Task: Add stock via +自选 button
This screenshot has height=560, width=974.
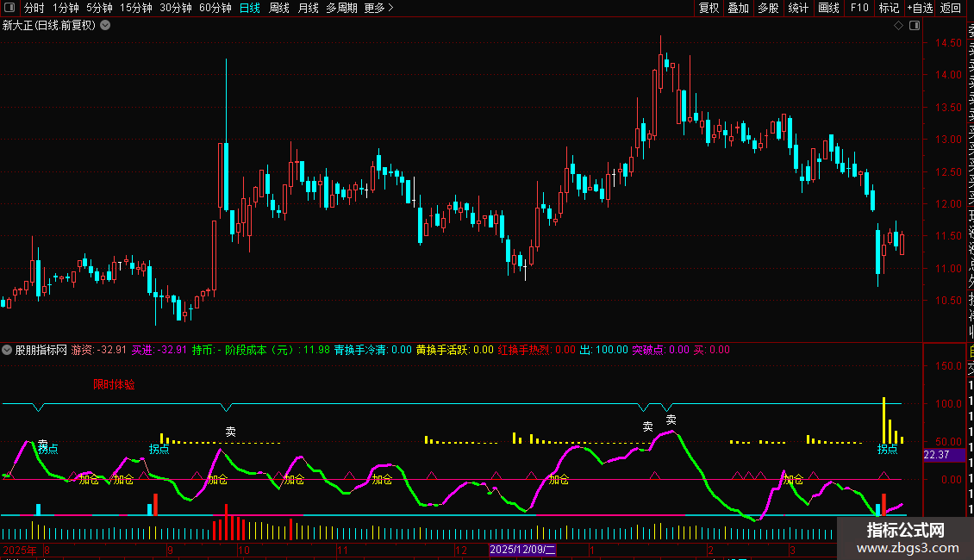Action: tap(920, 8)
